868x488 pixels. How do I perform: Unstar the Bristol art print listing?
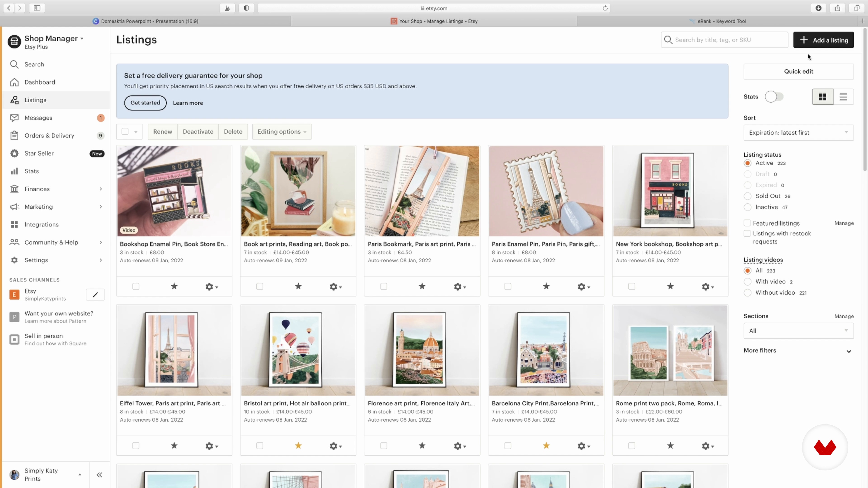298,446
